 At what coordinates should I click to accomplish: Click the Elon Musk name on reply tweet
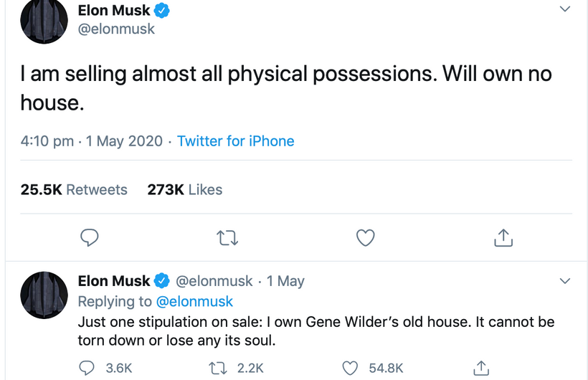[x=115, y=281]
